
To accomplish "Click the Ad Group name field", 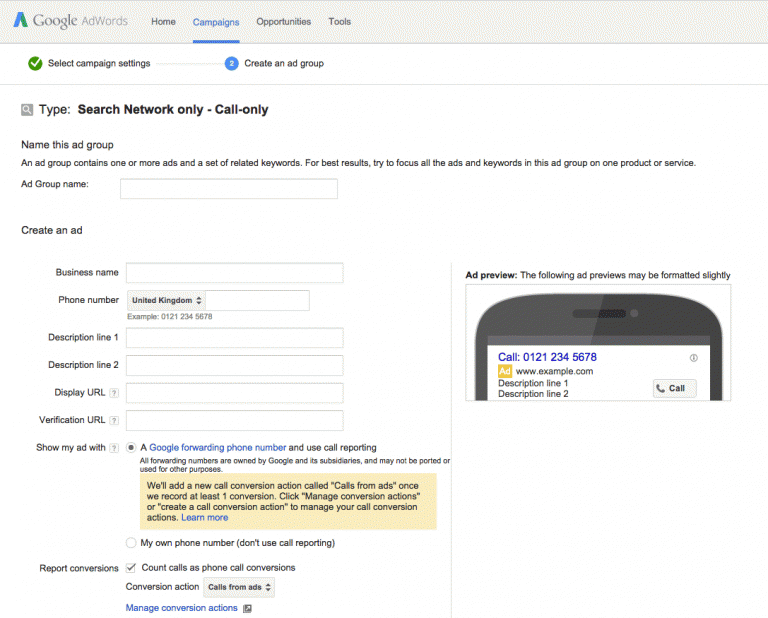I will click(228, 189).
